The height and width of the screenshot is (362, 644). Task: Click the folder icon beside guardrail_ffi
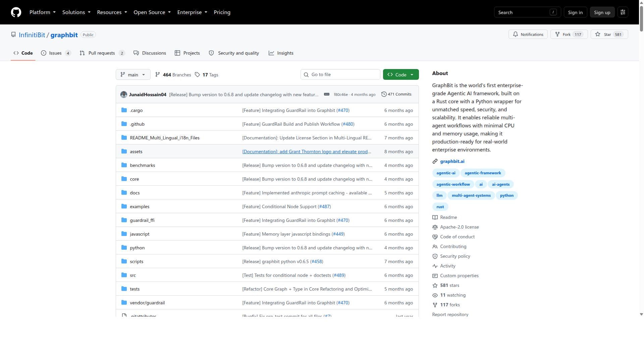(124, 220)
